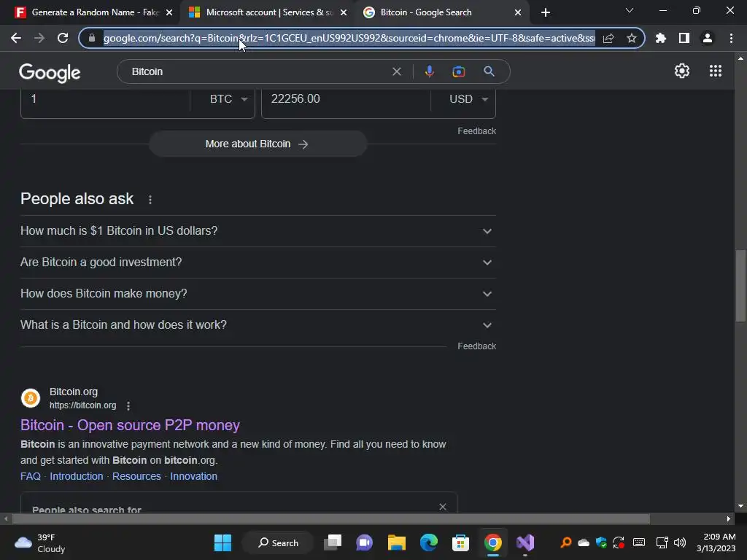The width and height of the screenshot is (747, 560).
Task: View site info via lock icon
Action: tap(92, 38)
